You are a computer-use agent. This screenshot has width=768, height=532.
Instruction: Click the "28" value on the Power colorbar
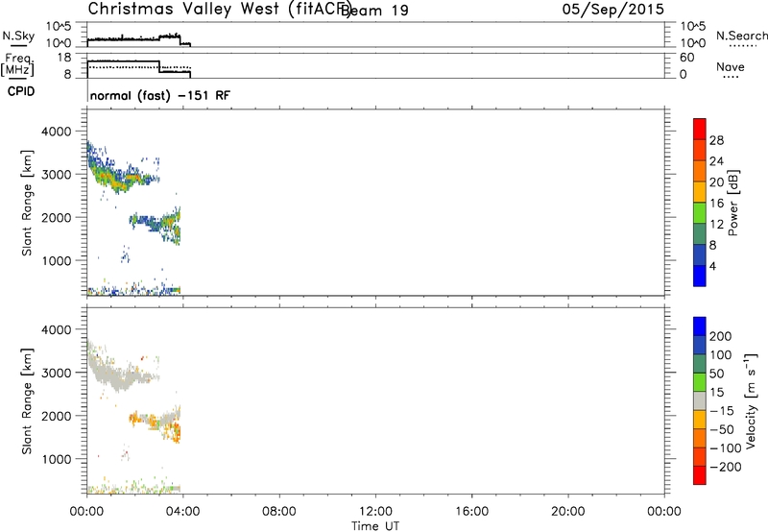[x=716, y=140]
